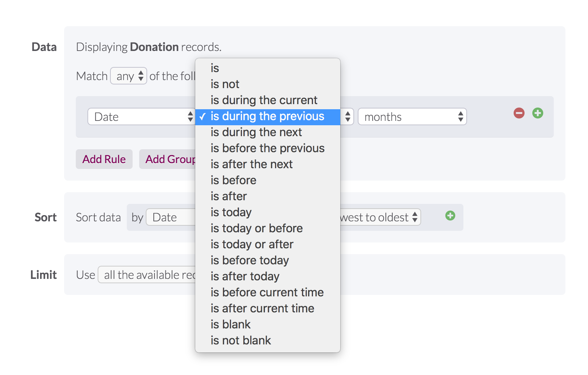This screenshot has height=375, width=588.
Task: Select 'is blank' from the list
Action: click(230, 325)
